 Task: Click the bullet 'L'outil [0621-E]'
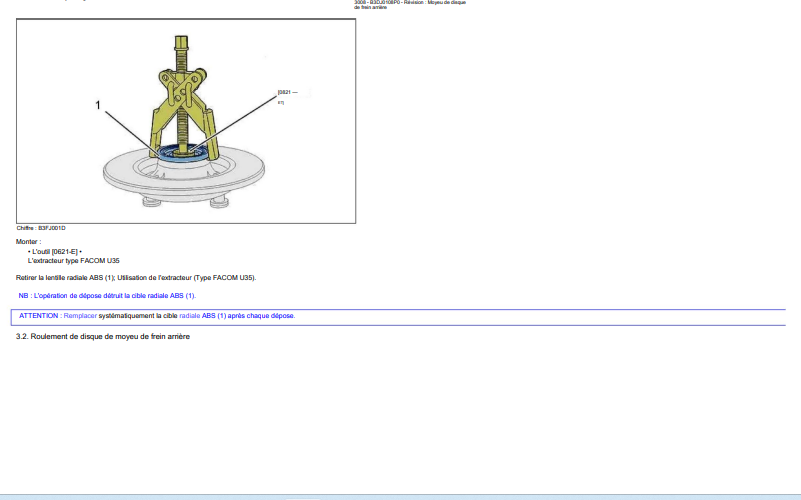[x=54, y=251]
